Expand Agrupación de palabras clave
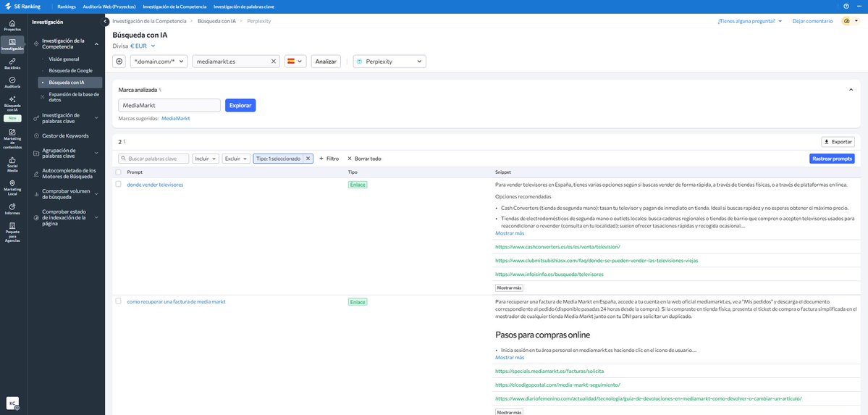The width and height of the screenshot is (868, 415). pyautogui.click(x=96, y=153)
